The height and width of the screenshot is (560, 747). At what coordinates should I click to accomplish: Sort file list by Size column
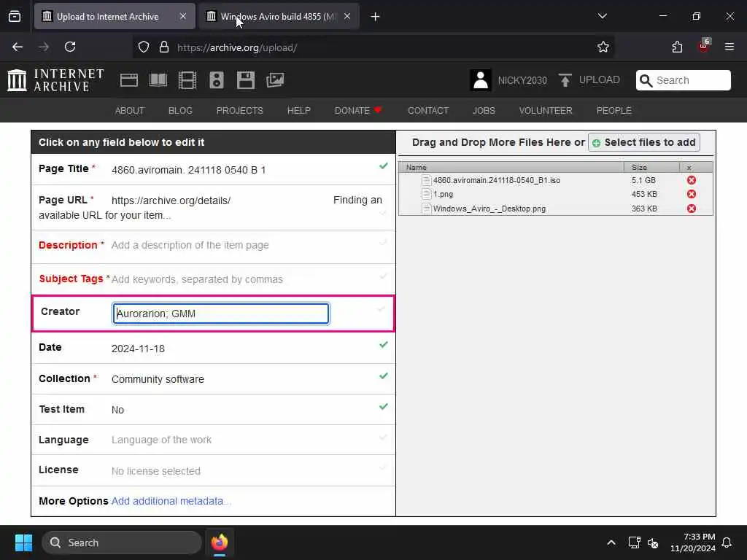pos(651,167)
